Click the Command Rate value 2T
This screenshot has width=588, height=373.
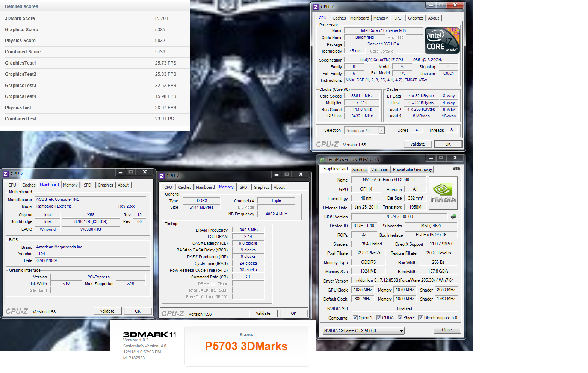(248, 277)
